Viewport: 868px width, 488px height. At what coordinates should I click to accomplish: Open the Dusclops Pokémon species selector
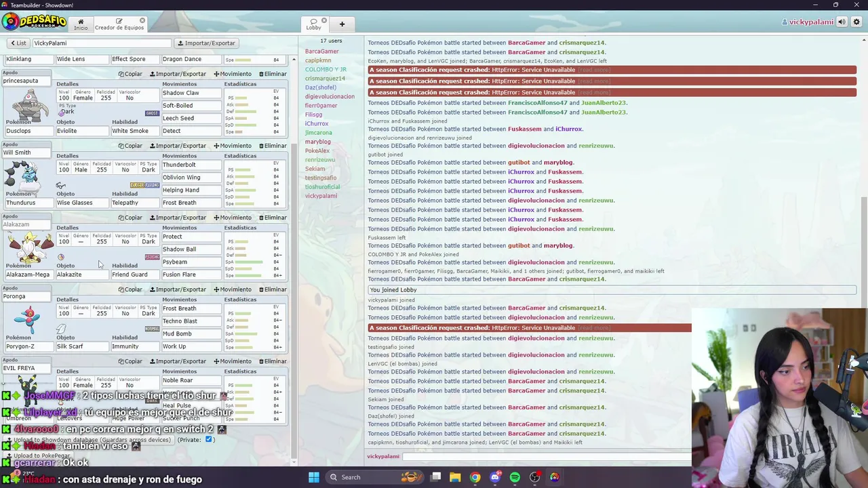click(x=28, y=131)
